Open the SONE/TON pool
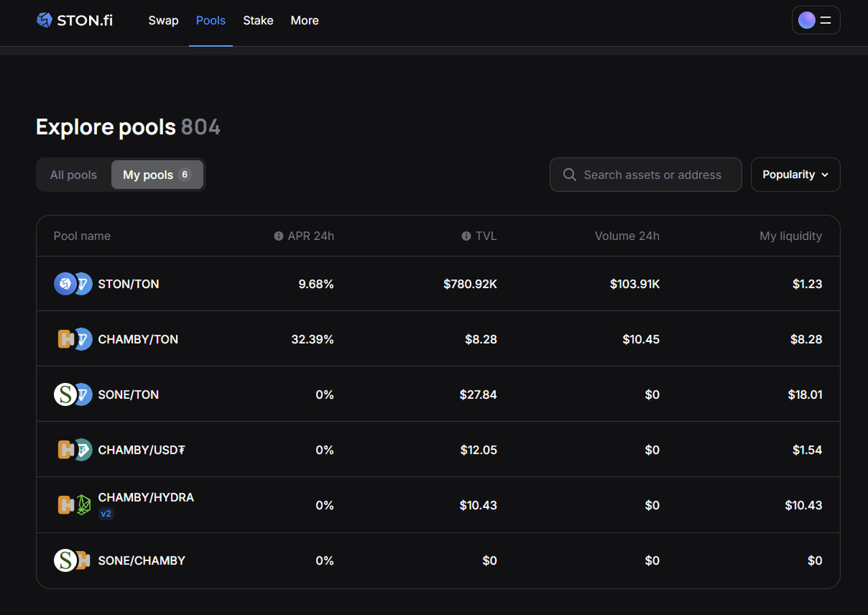This screenshot has height=615, width=868. 438,394
